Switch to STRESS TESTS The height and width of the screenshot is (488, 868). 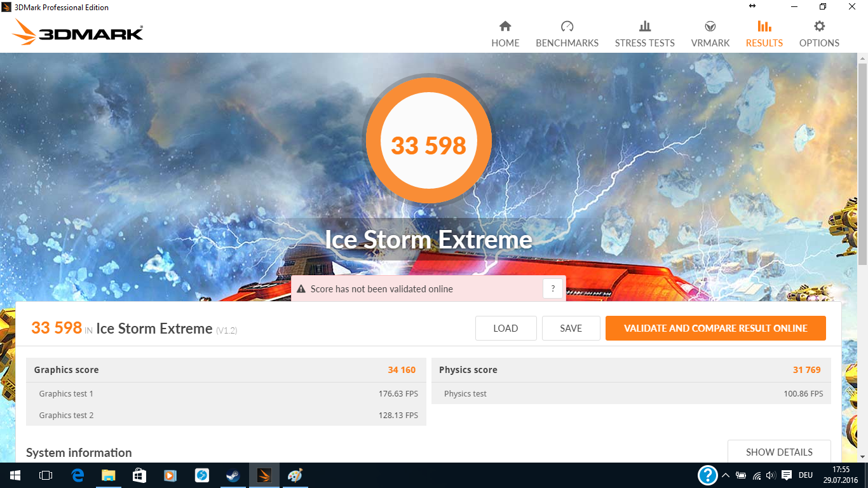coord(644,34)
